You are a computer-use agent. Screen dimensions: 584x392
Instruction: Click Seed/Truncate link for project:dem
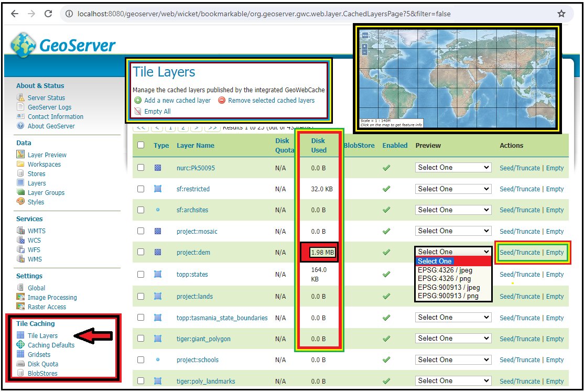[x=520, y=252]
